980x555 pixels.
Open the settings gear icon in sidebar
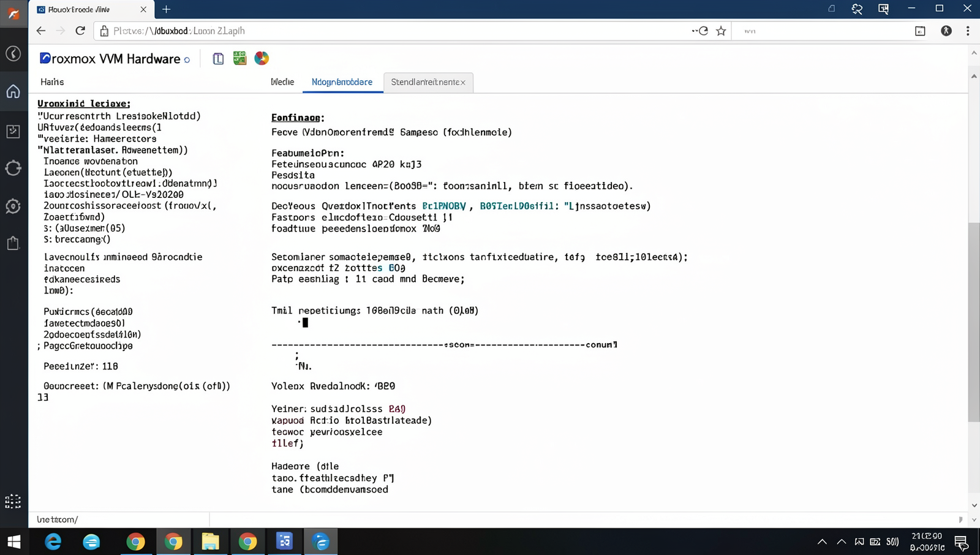coord(13,206)
